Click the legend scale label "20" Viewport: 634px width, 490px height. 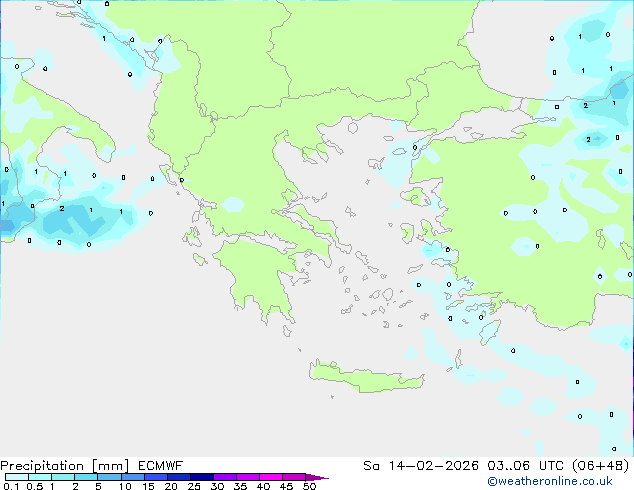171,486
